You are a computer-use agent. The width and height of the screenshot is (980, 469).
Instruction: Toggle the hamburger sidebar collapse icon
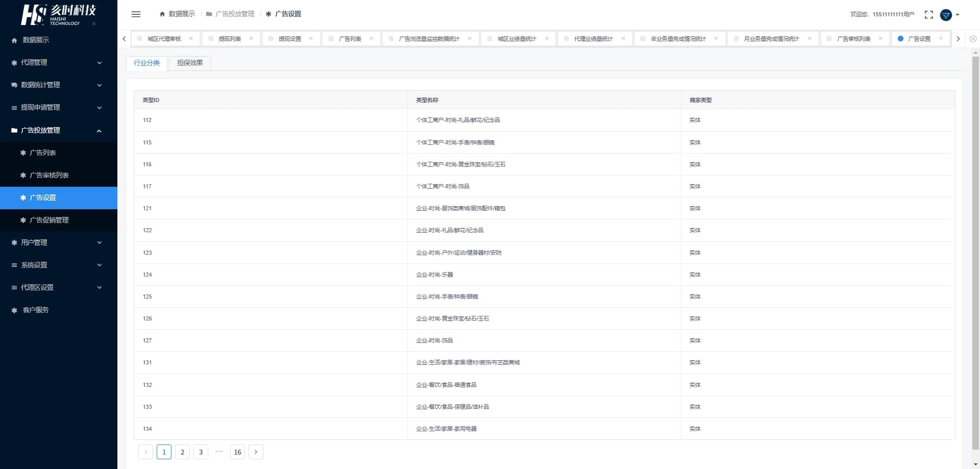coord(136,14)
